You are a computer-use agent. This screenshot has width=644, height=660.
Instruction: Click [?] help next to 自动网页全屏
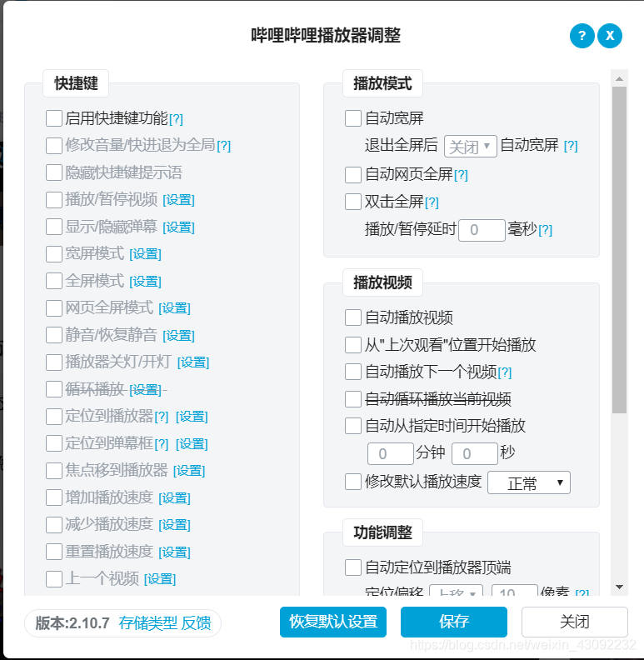coord(461,175)
